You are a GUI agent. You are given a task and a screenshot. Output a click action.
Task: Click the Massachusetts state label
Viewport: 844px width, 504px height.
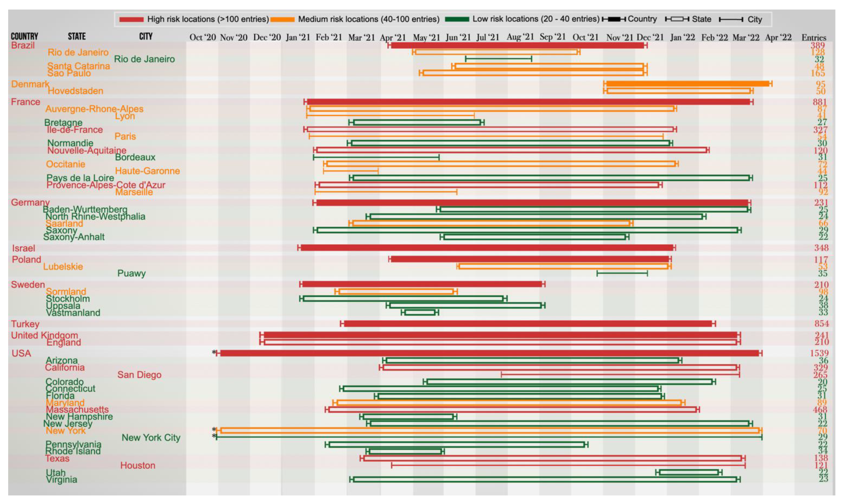(77, 410)
